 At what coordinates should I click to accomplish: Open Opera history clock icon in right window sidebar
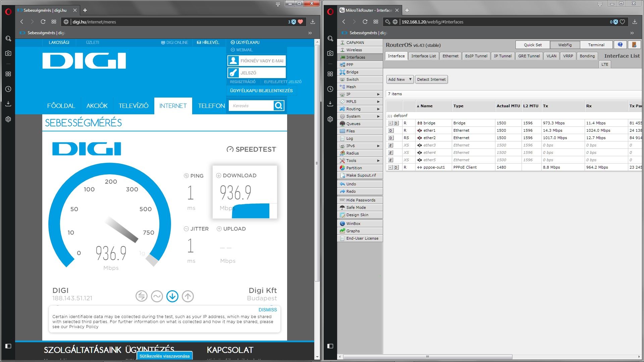[330, 89]
